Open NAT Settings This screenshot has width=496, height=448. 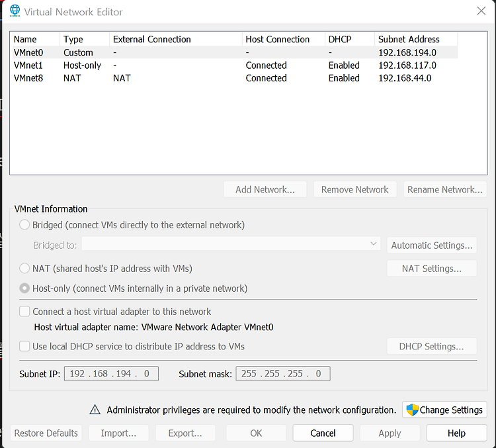(432, 269)
